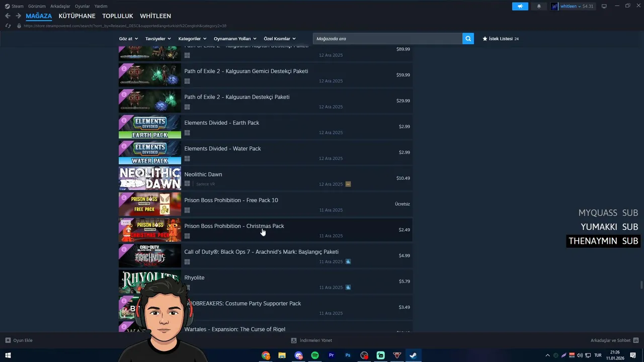Click the TUR keyboard language indicator
644x362 pixels.
[x=598, y=355]
